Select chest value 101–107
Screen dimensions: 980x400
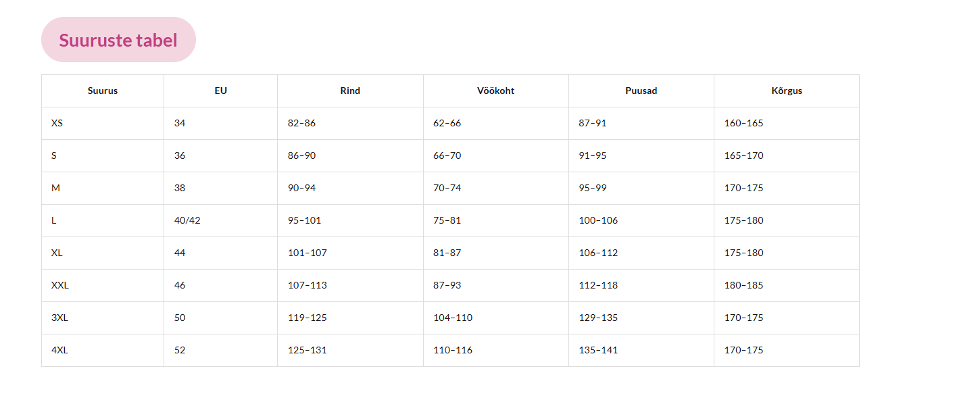(x=307, y=253)
